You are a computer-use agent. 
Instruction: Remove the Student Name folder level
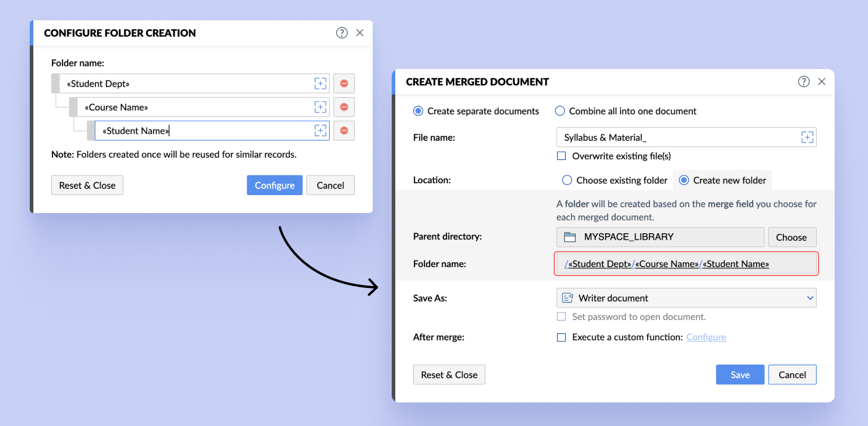coord(344,131)
